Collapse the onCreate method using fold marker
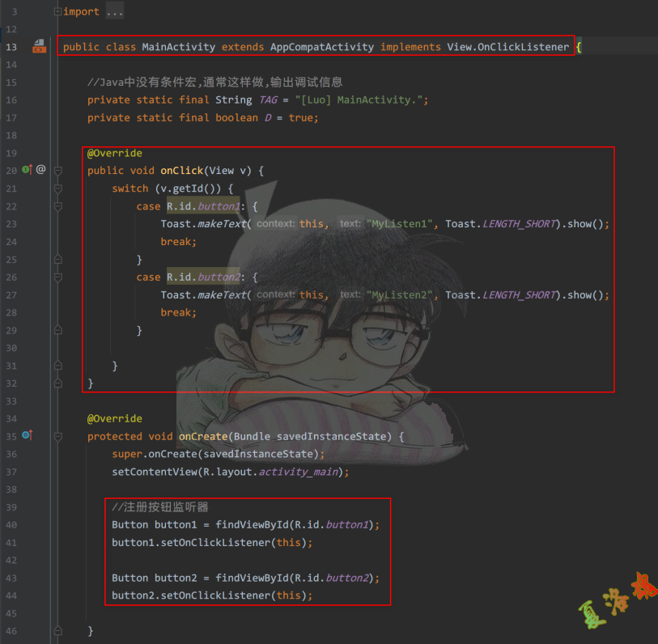Image resolution: width=658 pixels, height=644 pixels. pyautogui.click(x=57, y=436)
